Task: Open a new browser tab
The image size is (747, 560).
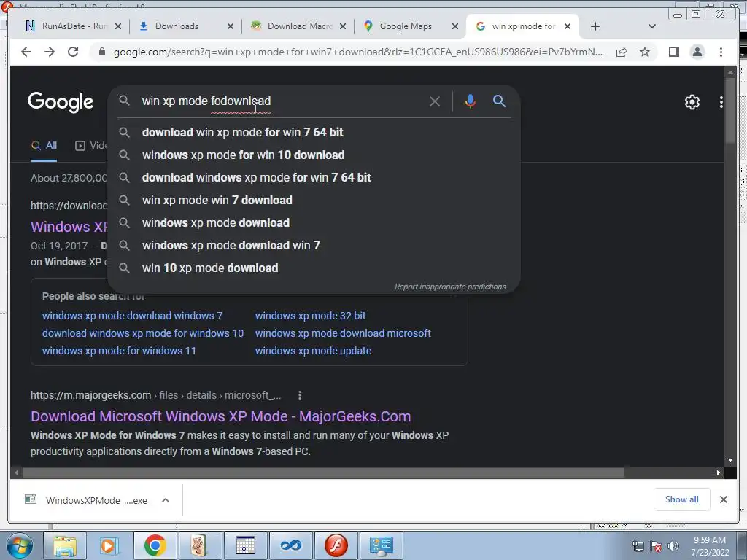Action: (595, 26)
